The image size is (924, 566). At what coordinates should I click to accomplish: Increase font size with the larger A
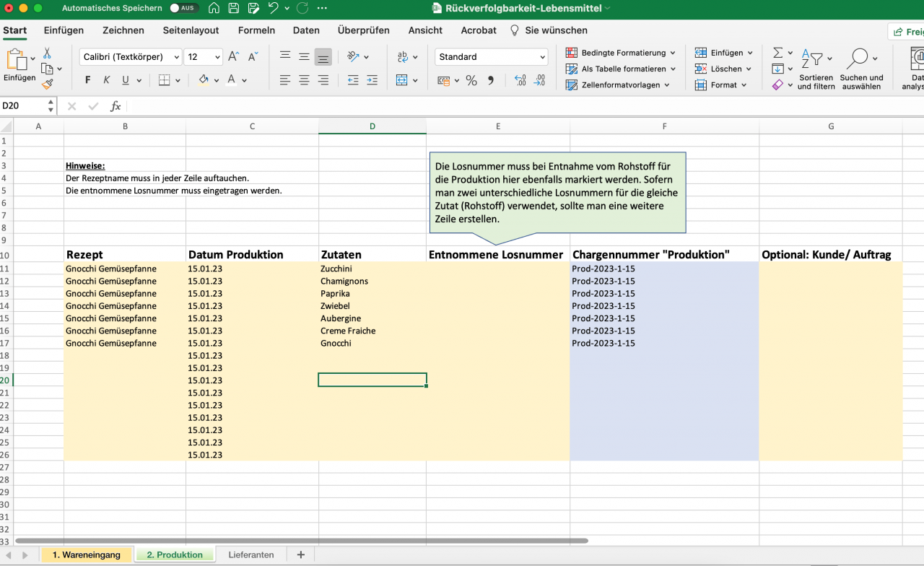(x=233, y=56)
